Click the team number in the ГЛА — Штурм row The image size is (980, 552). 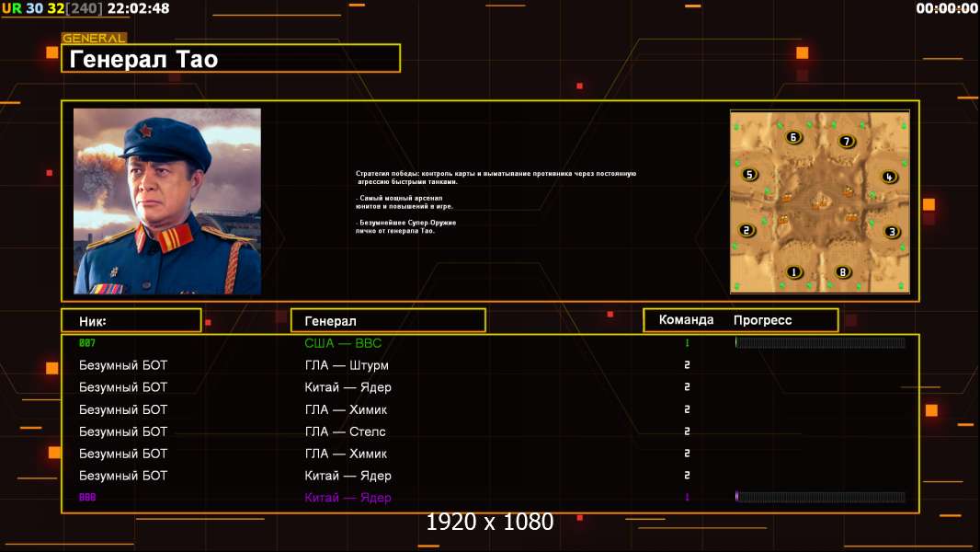pyautogui.click(x=687, y=365)
